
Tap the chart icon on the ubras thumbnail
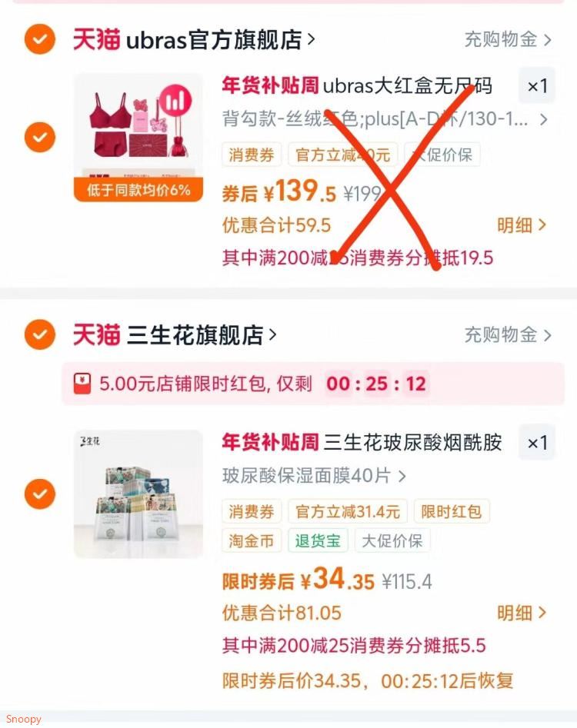pyautogui.click(x=175, y=101)
